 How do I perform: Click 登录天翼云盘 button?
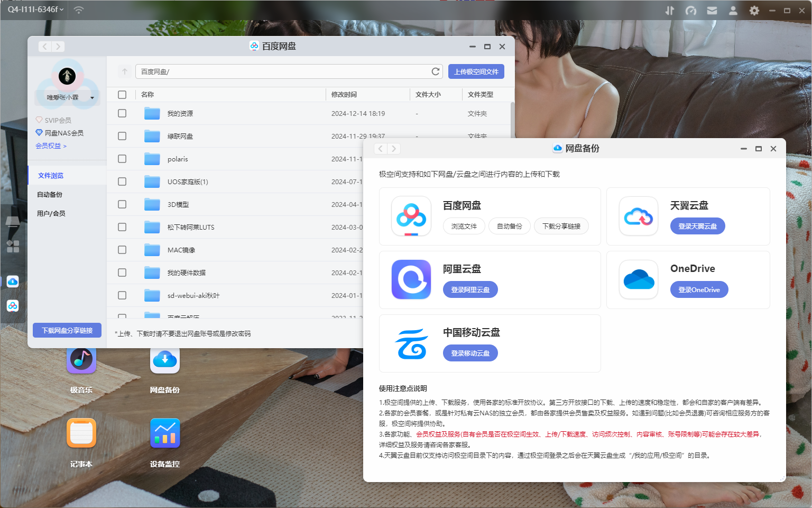(x=698, y=226)
